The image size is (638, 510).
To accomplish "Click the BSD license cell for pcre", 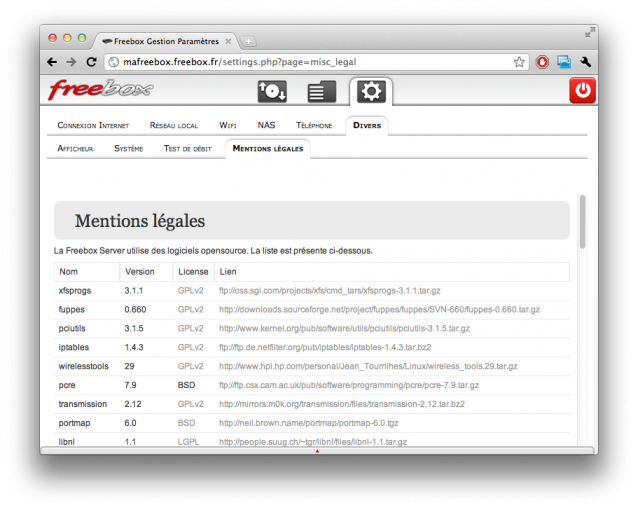I will pos(186,385).
